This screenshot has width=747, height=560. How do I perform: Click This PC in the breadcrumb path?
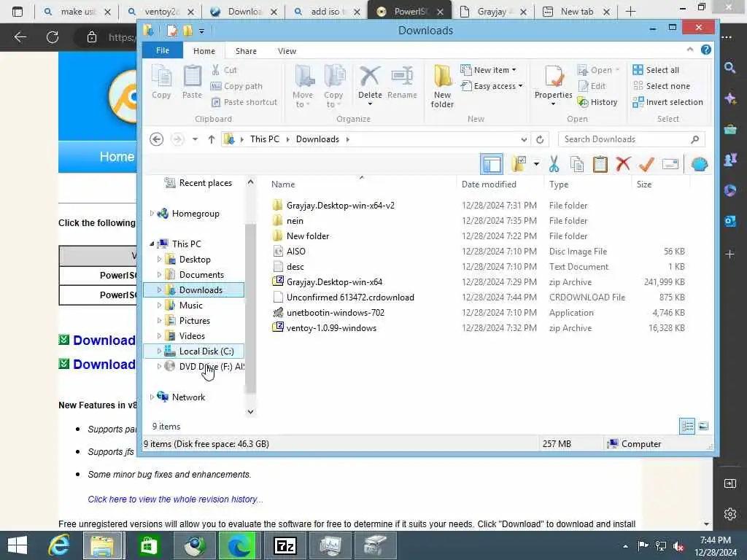pos(264,139)
